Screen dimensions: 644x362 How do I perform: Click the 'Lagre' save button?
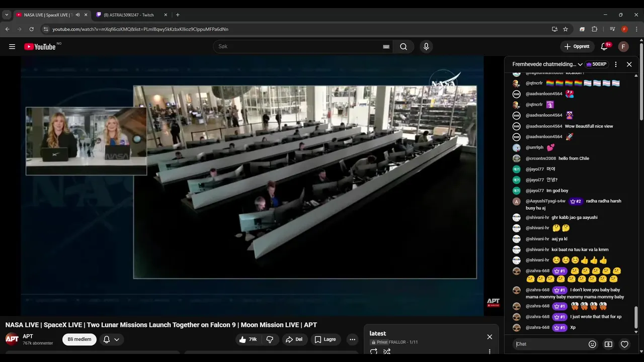click(x=325, y=339)
